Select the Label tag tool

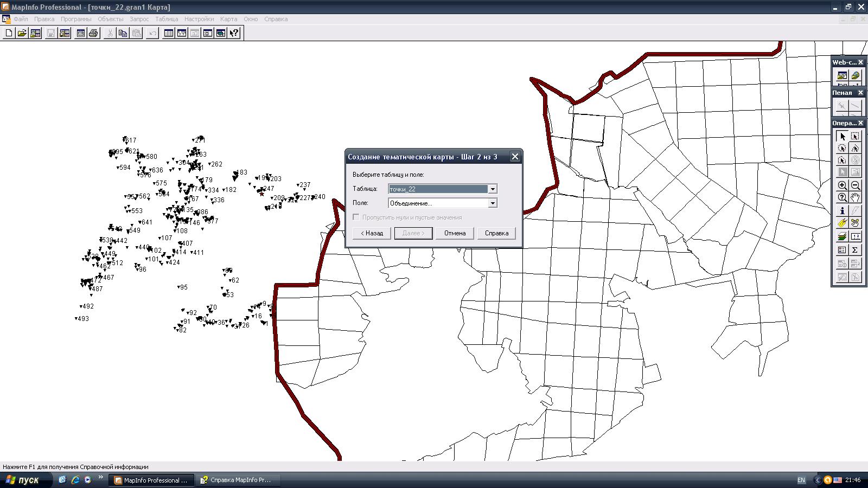[842, 223]
